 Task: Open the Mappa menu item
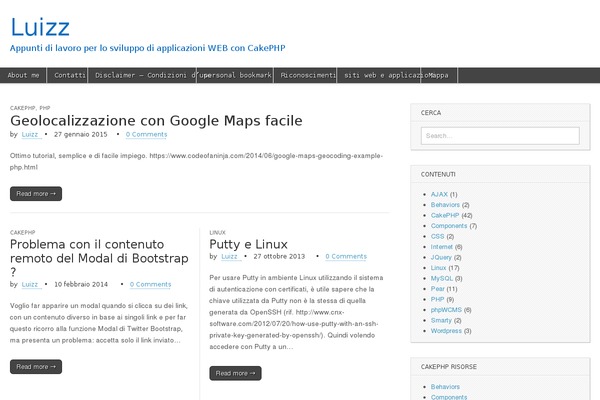pyautogui.click(x=439, y=75)
